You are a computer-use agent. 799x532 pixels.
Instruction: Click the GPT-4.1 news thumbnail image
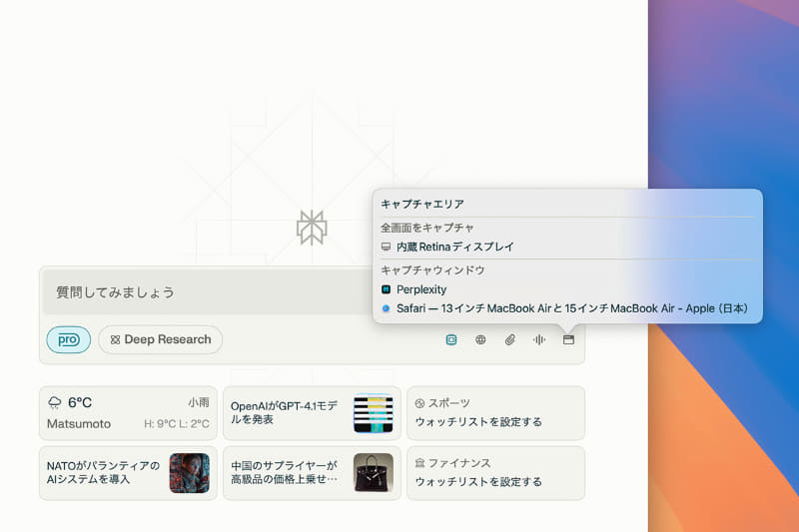[x=374, y=413]
